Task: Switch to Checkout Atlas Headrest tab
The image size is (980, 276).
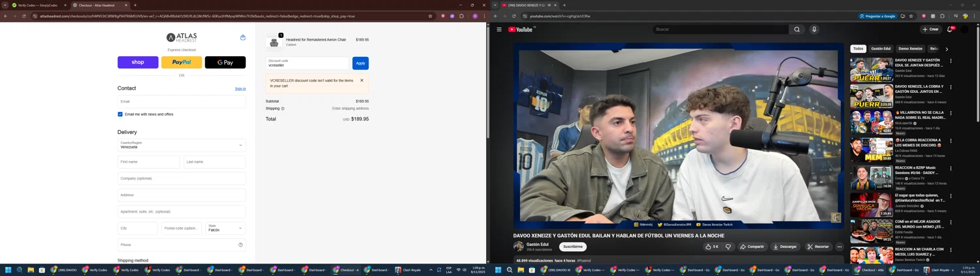Action: coord(100,5)
